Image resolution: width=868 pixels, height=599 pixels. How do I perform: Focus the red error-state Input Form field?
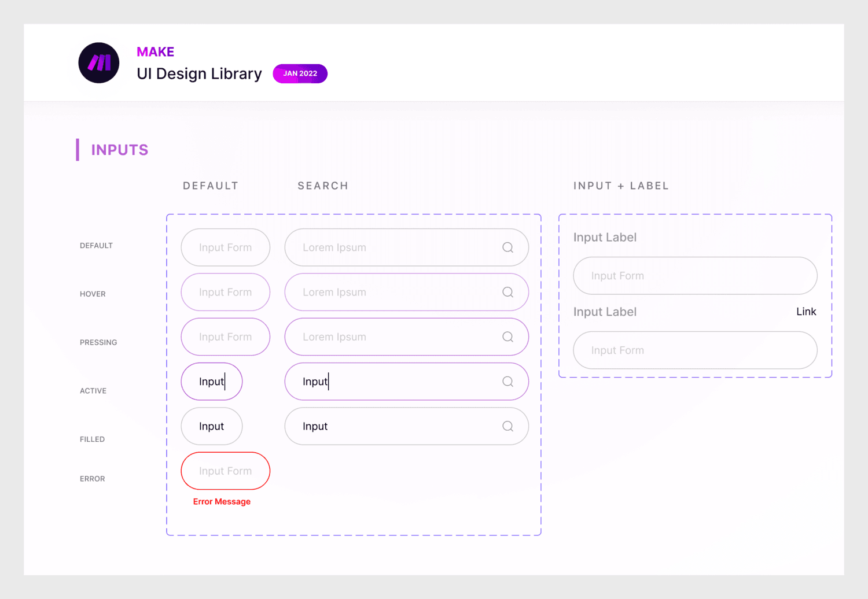pos(225,471)
